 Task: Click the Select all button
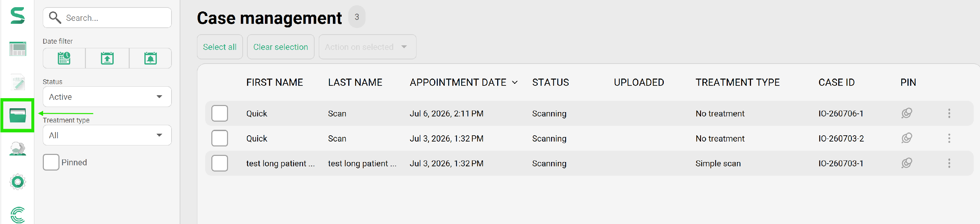tap(220, 47)
